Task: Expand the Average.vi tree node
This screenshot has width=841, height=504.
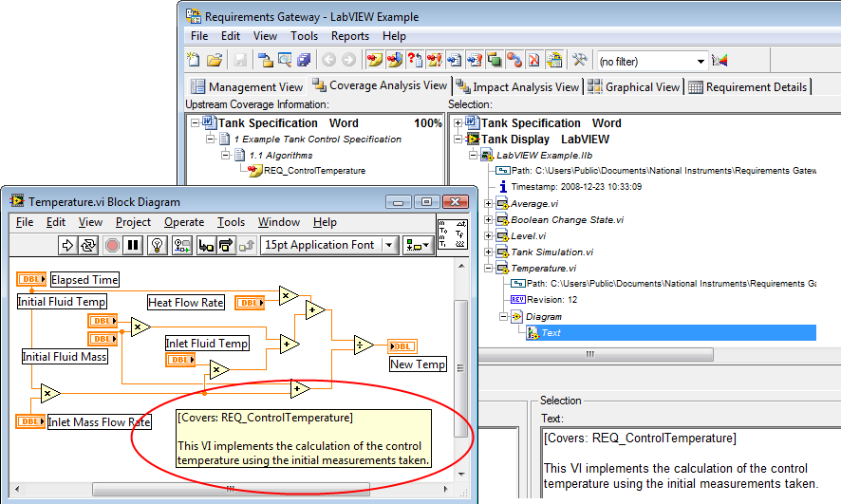Action: click(x=489, y=204)
